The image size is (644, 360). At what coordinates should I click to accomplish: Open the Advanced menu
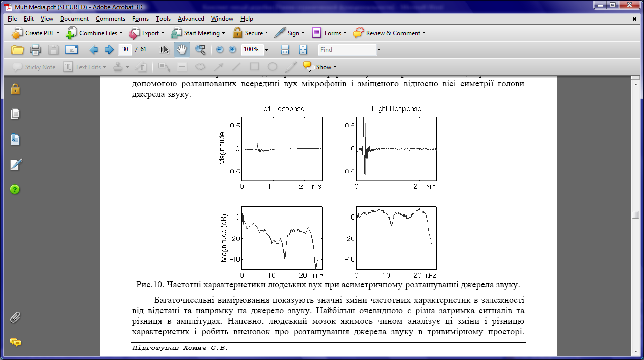click(x=191, y=19)
